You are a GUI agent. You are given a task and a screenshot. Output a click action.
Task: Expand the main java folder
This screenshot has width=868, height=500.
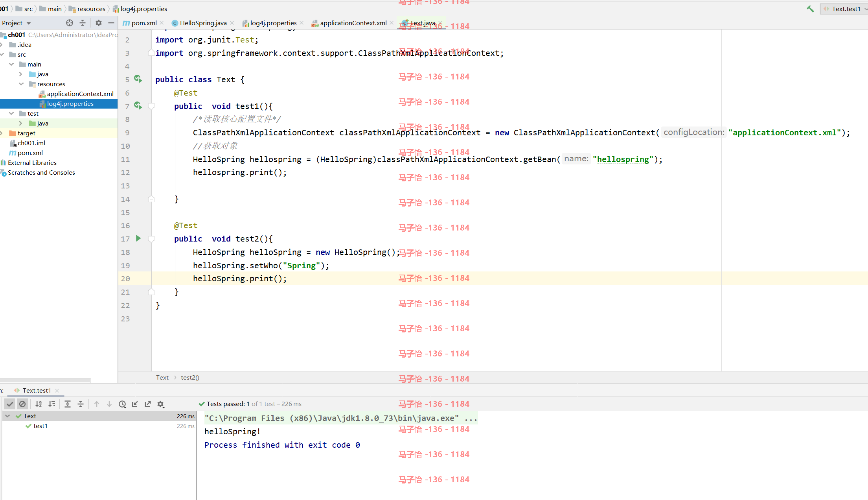coord(21,74)
